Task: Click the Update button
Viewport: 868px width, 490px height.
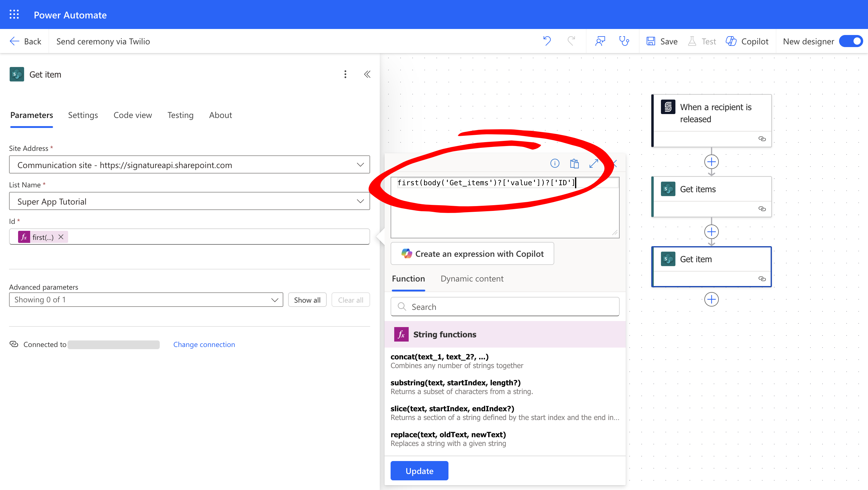Action: click(x=419, y=471)
